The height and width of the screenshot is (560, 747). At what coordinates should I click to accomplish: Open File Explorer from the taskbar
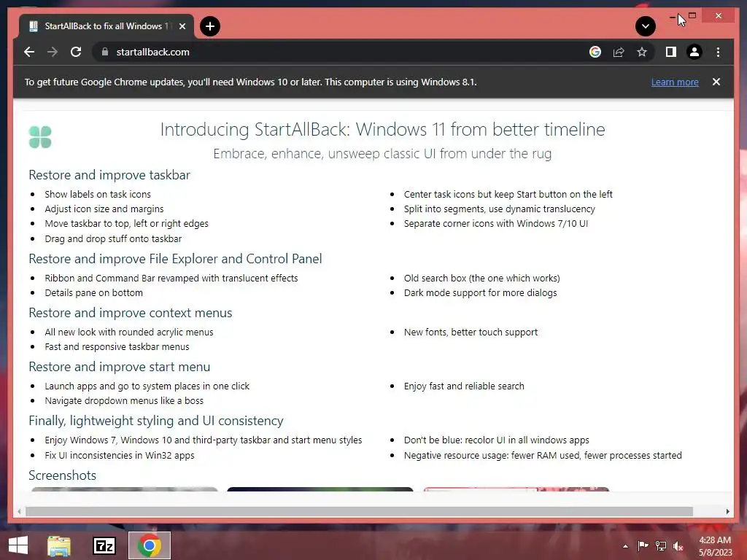point(59,545)
